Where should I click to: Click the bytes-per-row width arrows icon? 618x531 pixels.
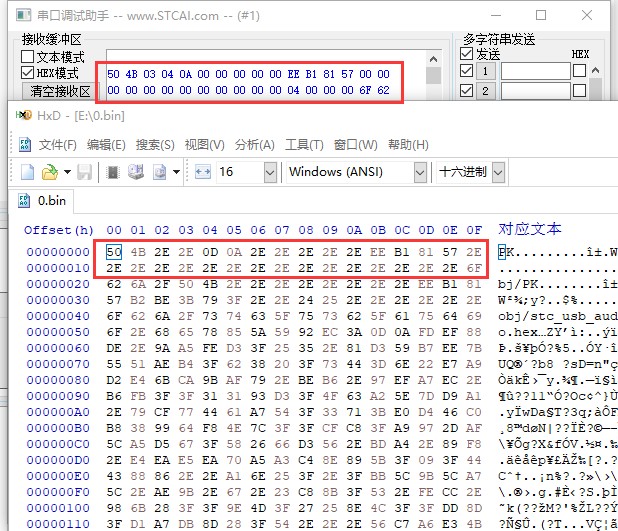[x=203, y=172]
